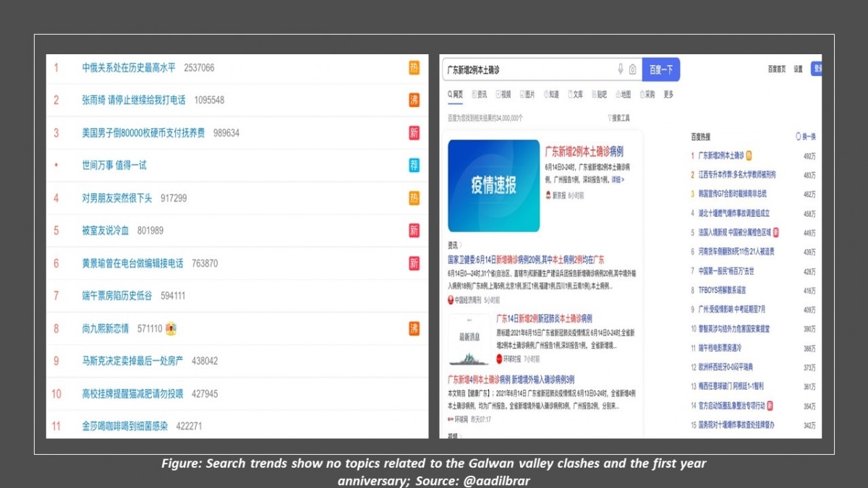Click the 沸 badge beside topic 2
This screenshot has height=488, width=868.
point(414,100)
